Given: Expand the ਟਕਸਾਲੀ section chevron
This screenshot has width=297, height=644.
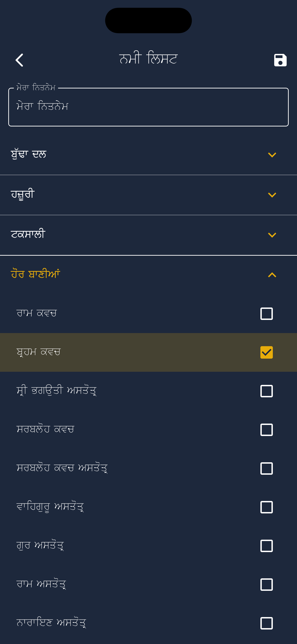Looking at the screenshot, I should [x=272, y=235].
